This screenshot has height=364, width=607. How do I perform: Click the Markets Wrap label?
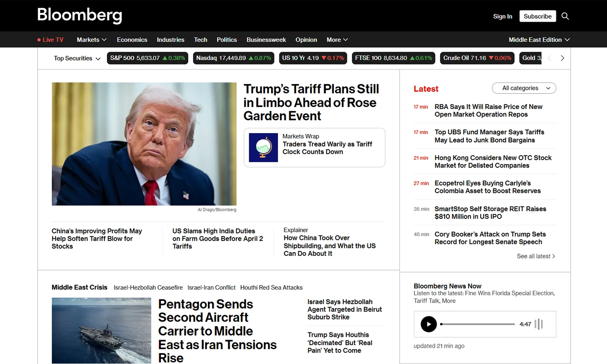click(x=301, y=136)
